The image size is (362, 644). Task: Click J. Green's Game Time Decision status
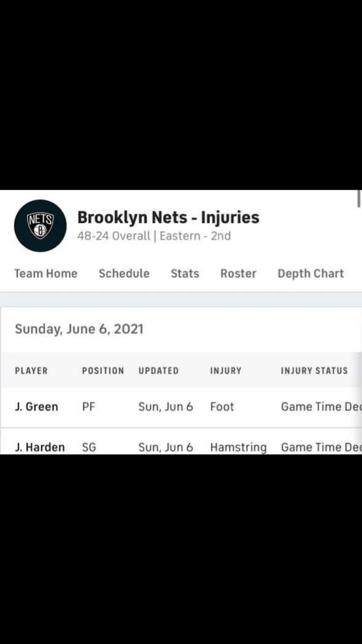click(x=321, y=407)
